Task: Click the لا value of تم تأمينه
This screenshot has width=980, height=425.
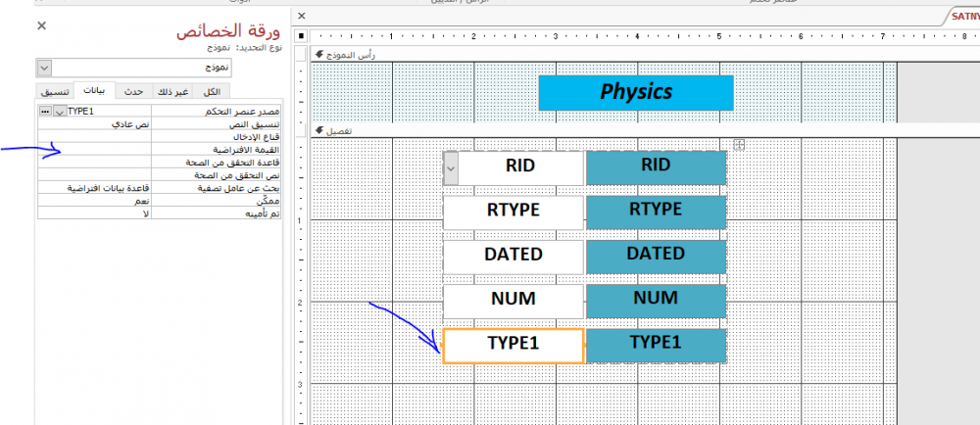Action: click(94, 212)
